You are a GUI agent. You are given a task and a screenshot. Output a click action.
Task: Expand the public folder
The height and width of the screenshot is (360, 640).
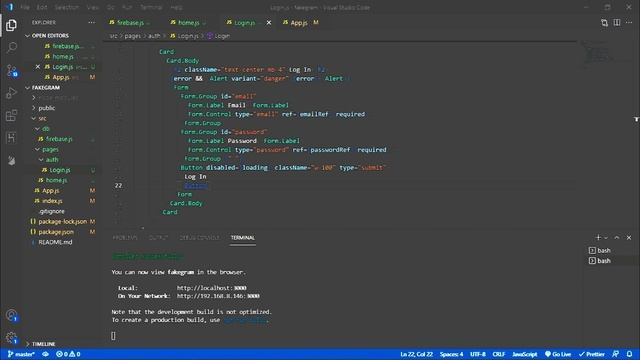tap(47, 108)
